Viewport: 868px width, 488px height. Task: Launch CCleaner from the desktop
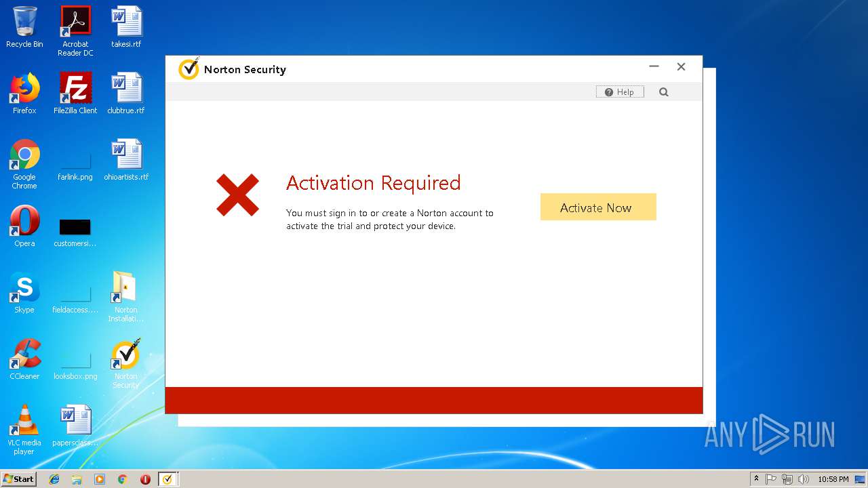pyautogui.click(x=24, y=359)
